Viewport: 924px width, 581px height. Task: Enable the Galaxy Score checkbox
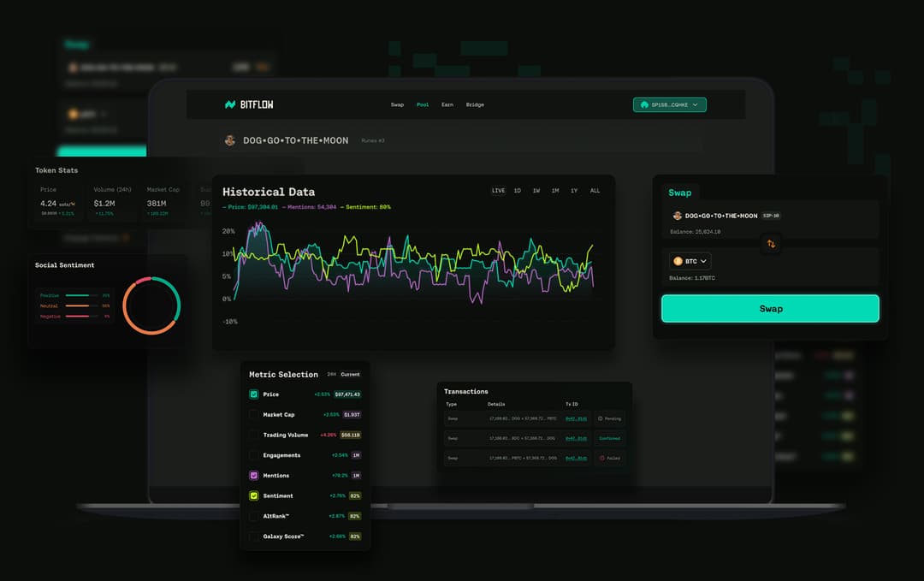click(x=254, y=537)
